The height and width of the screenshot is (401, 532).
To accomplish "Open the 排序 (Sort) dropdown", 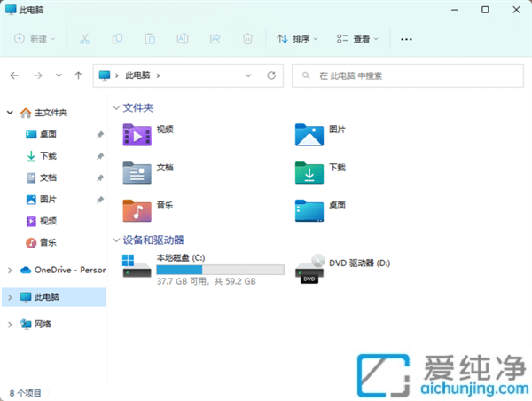I will point(297,39).
